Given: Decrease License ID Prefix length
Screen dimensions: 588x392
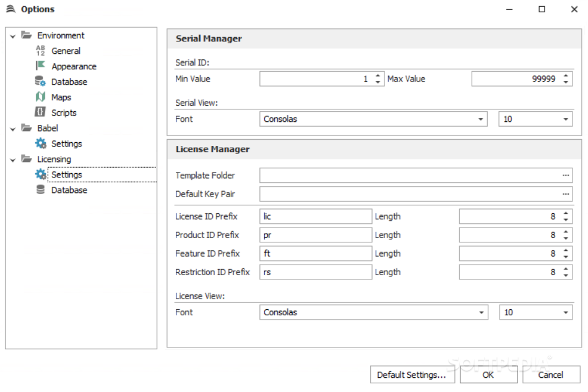Looking at the screenshot, I should (566, 219).
